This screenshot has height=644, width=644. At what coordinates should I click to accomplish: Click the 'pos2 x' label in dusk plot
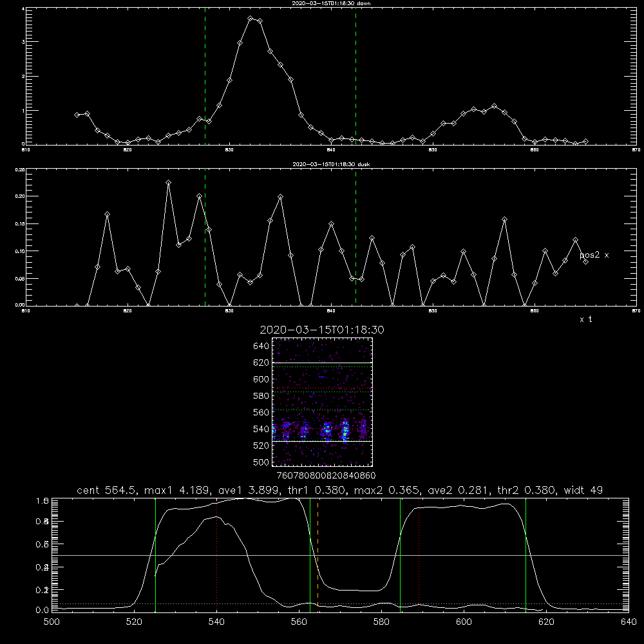point(594,255)
